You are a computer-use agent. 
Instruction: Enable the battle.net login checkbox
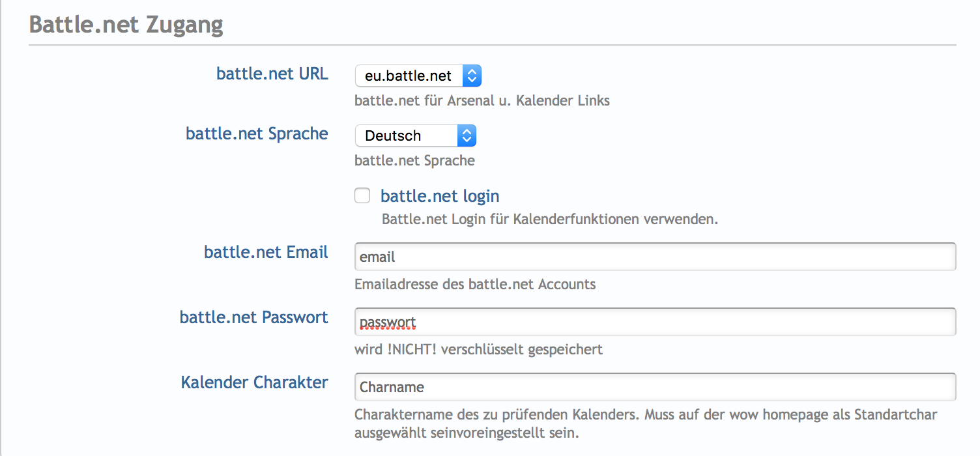pyautogui.click(x=362, y=195)
